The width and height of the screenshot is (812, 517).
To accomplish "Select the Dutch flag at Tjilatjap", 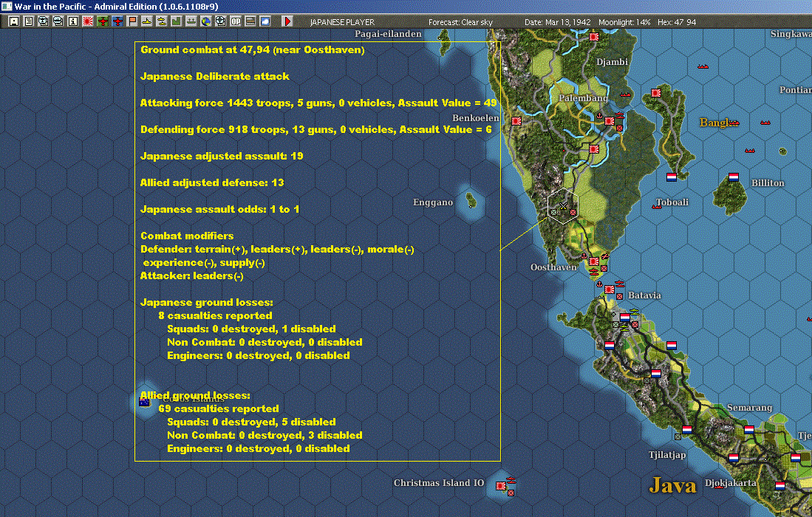I will point(687,430).
